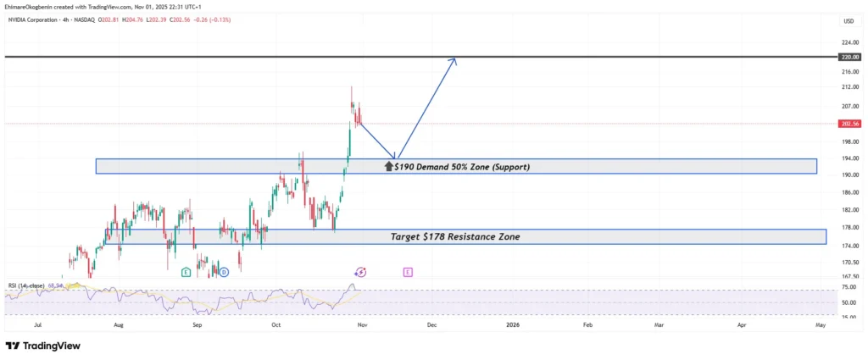Click the 190.00 price axis label

click(x=849, y=174)
